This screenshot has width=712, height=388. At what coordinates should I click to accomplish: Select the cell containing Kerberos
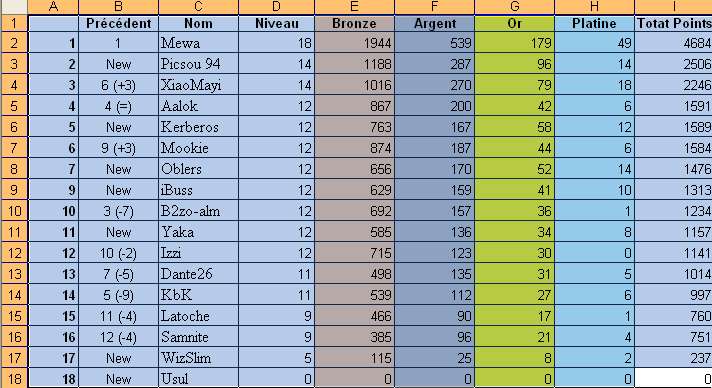(198, 127)
